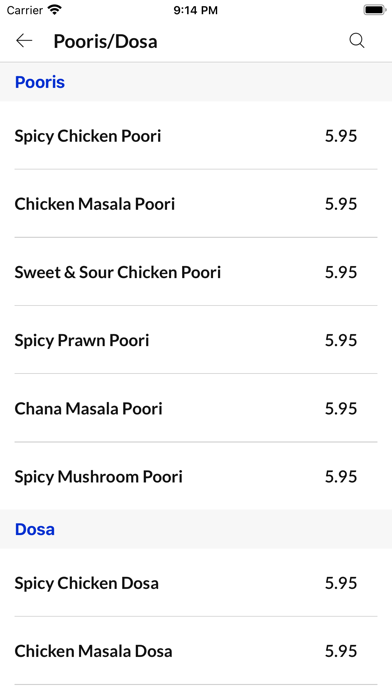Screen dimensions: 392x696
Task: Choose Chicken Masala Poori
Action: pos(196,204)
